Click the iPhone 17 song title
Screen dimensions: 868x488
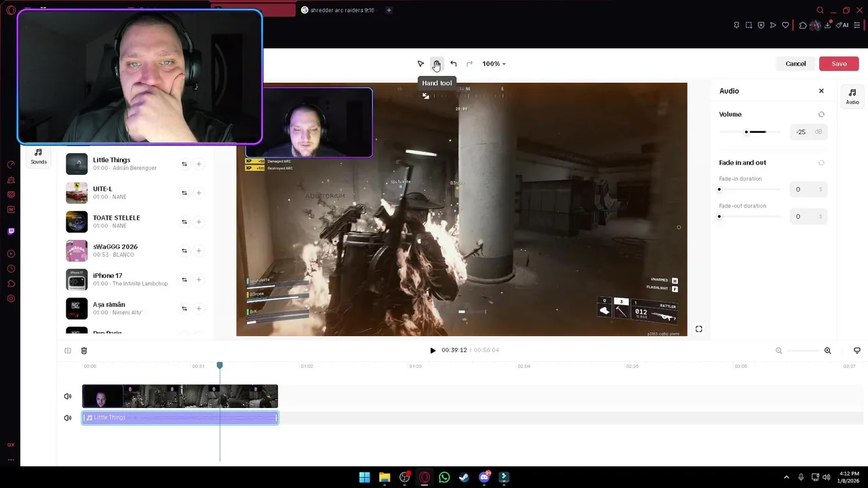tap(108, 276)
